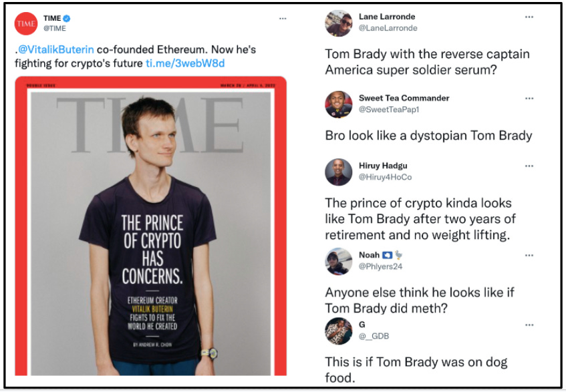Open the TIME red logo avatar
The height and width of the screenshot is (392, 566).
[x=26, y=23]
